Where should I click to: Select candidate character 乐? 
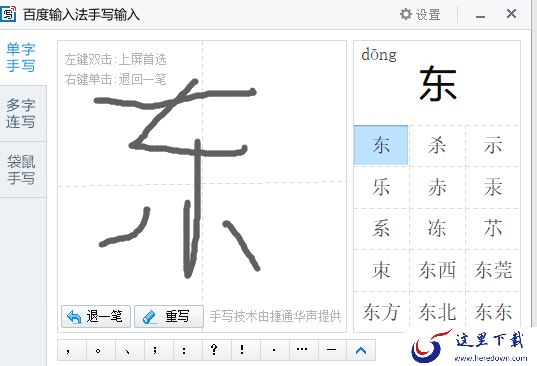381,187
